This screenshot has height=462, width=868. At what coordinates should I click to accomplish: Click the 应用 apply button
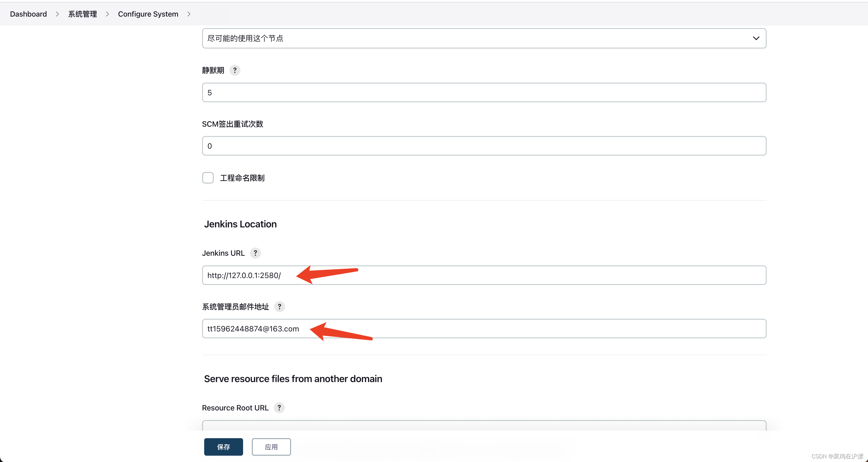tap(271, 447)
